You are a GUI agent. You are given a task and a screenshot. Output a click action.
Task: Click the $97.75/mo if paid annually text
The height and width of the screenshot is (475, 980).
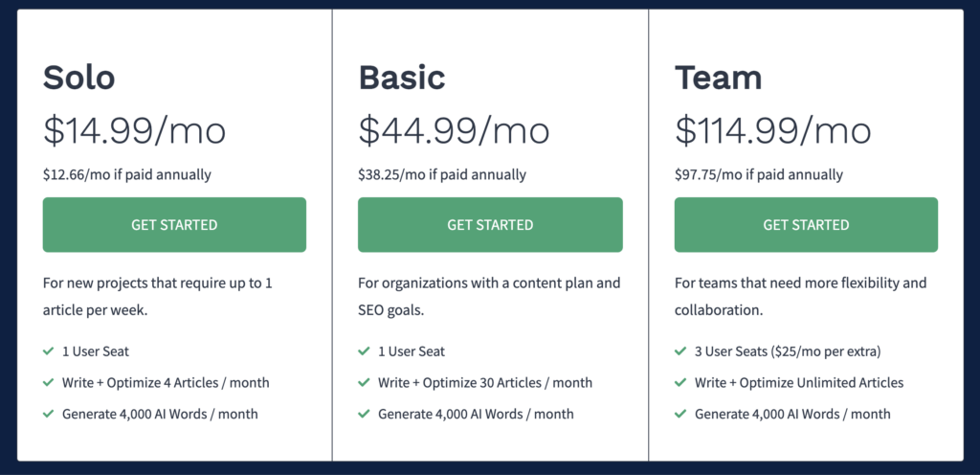pos(759,175)
